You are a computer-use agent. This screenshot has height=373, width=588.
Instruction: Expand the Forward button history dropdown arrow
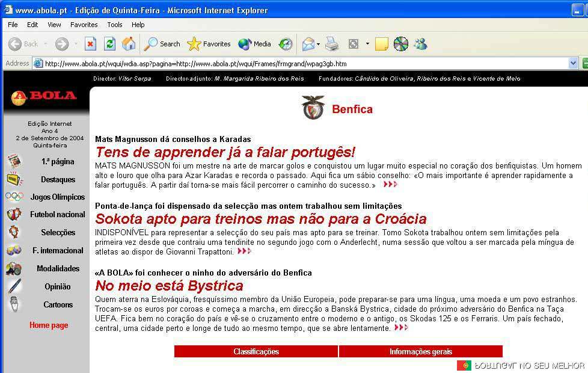pos(76,44)
